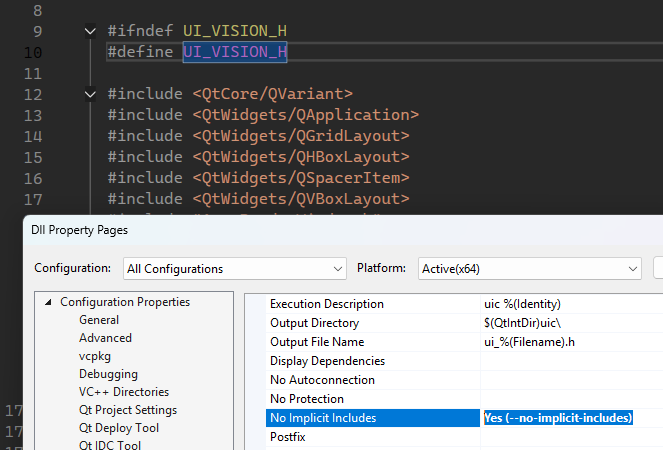This screenshot has width=663, height=450.
Task: Open VC++ Directories property page
Action: [x=124, y=392]
